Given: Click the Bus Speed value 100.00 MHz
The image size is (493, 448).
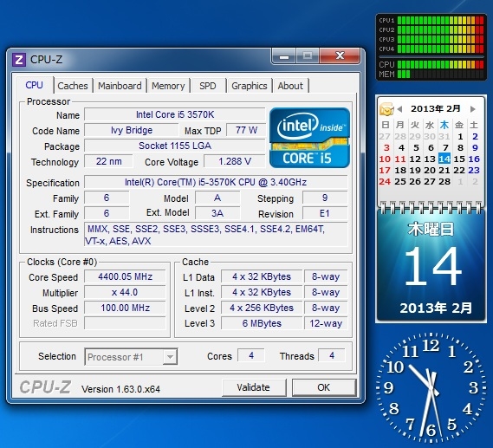Looking at the screenshot, I should pyautogui.click(x=125, y=308).
